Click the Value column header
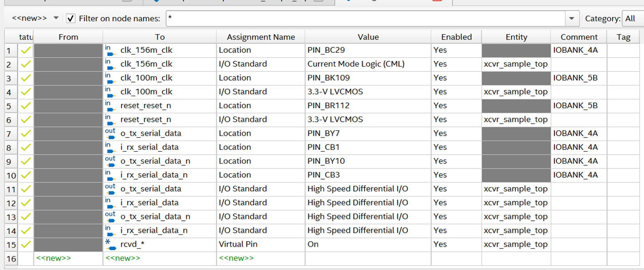 click(368, 37)
